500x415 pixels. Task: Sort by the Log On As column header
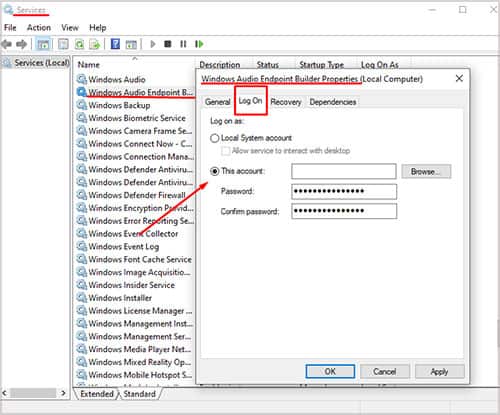[380, 65]
